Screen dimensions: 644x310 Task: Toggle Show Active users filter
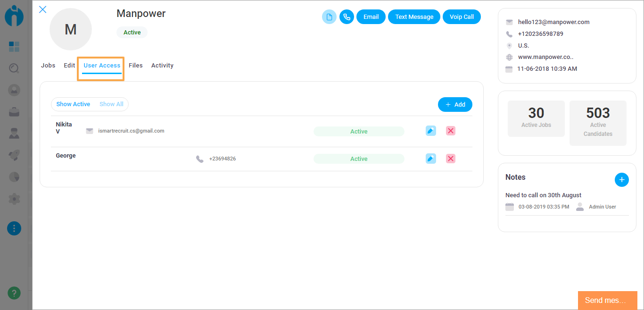pyautogui.click(x=73, y=104)
